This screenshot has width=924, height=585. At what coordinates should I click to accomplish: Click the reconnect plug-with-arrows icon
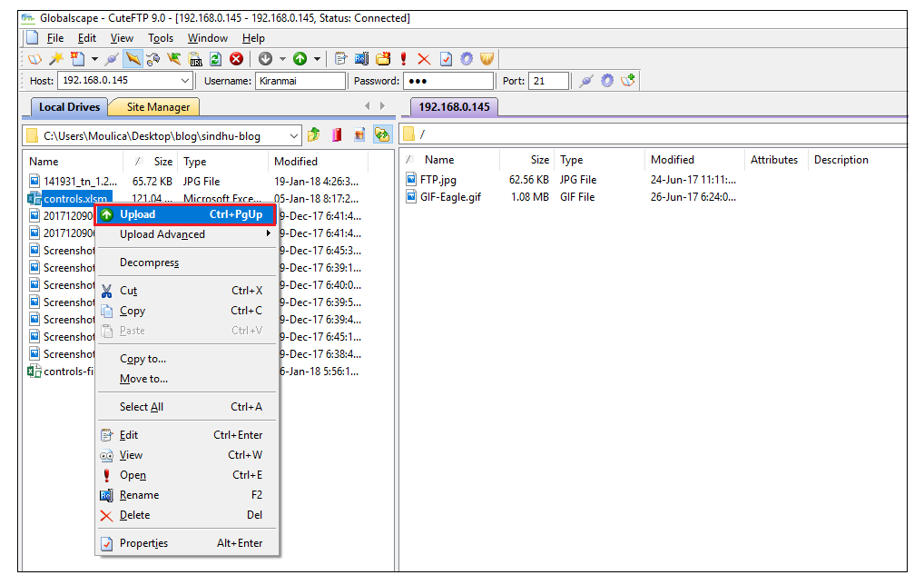pos(153,59)
